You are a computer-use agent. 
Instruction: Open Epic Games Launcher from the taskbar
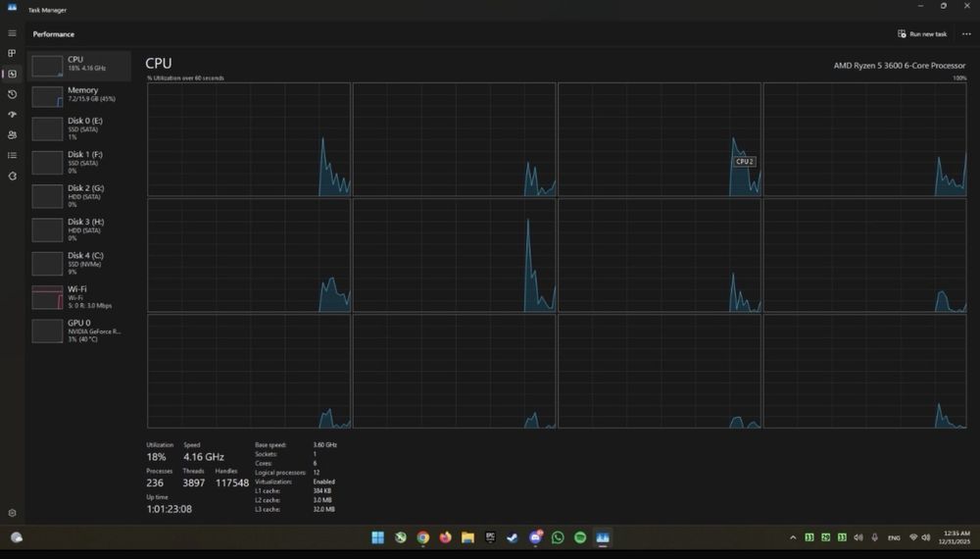point(490,537)
